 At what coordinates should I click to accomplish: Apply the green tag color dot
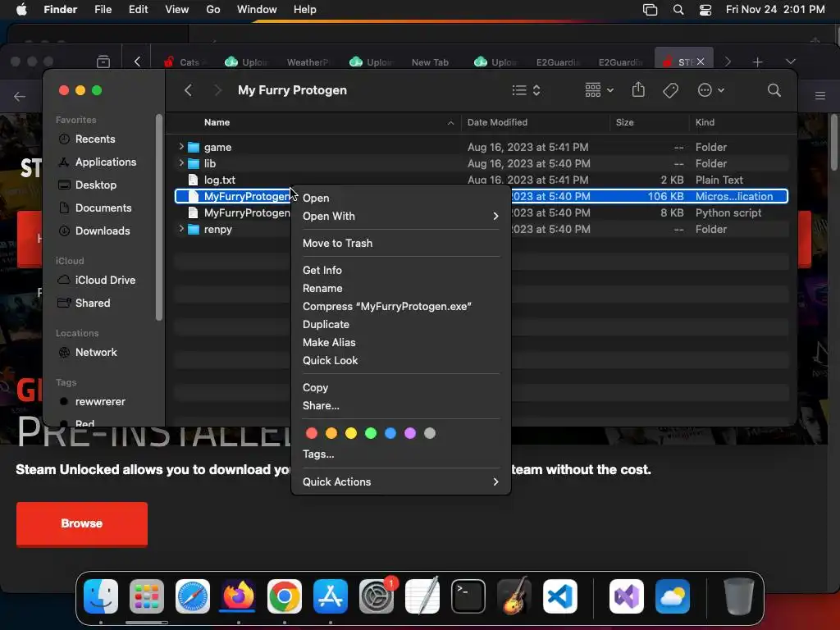pos(371,433)
